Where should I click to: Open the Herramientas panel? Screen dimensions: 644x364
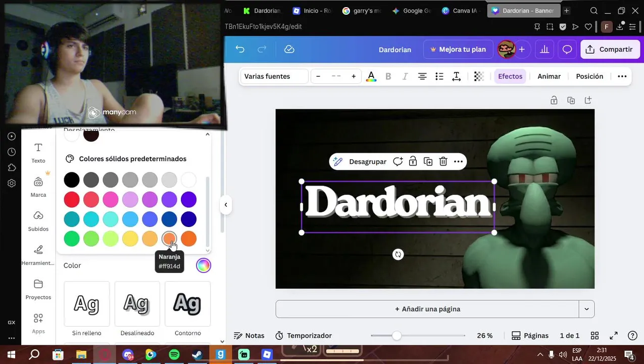(x=38, y=255)
